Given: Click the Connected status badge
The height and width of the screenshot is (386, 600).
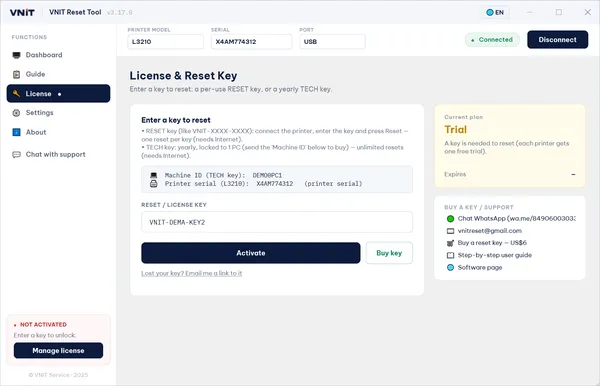Looking at the screenshot, I should click(x=492, y=40).
